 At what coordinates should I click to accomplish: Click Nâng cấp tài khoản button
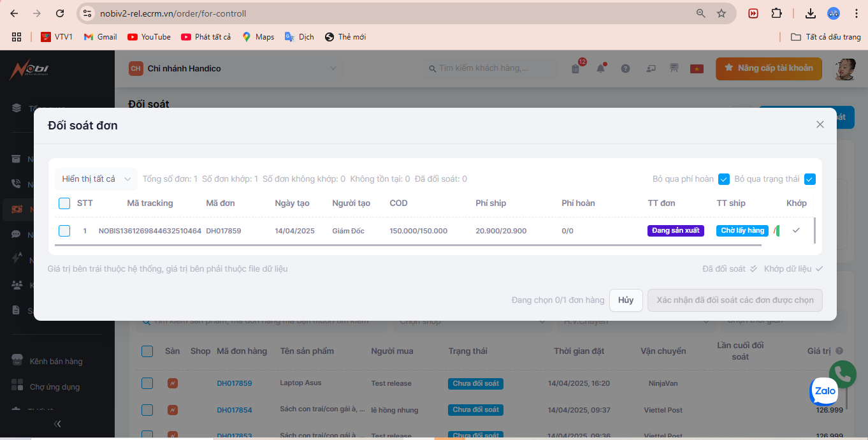(x=769, y=68)
